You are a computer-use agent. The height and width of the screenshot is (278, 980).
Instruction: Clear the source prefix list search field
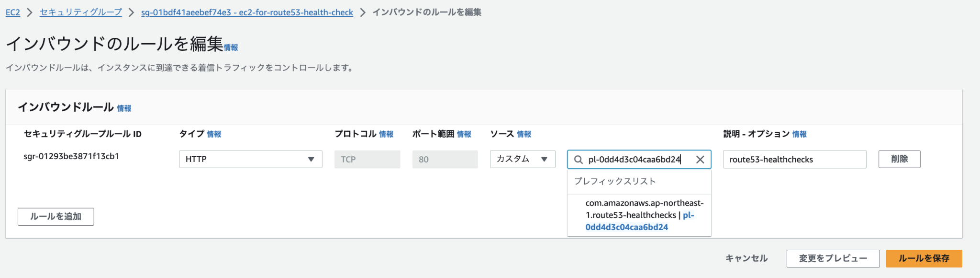(x=700, y=160)
